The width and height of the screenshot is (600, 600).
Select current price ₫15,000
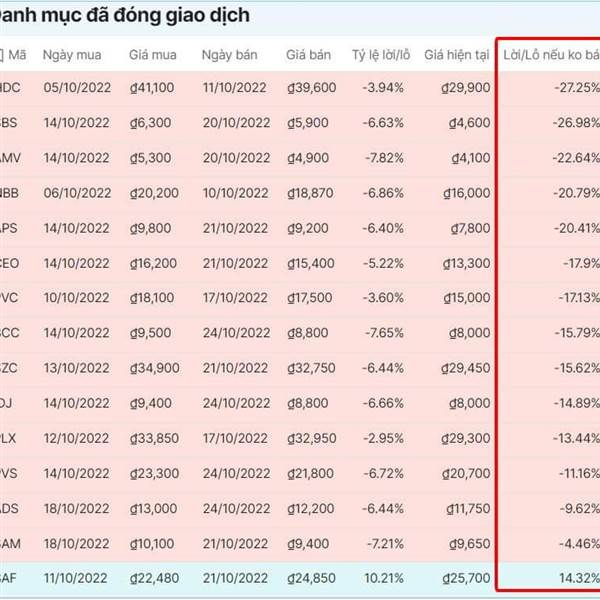pos(467,298)
